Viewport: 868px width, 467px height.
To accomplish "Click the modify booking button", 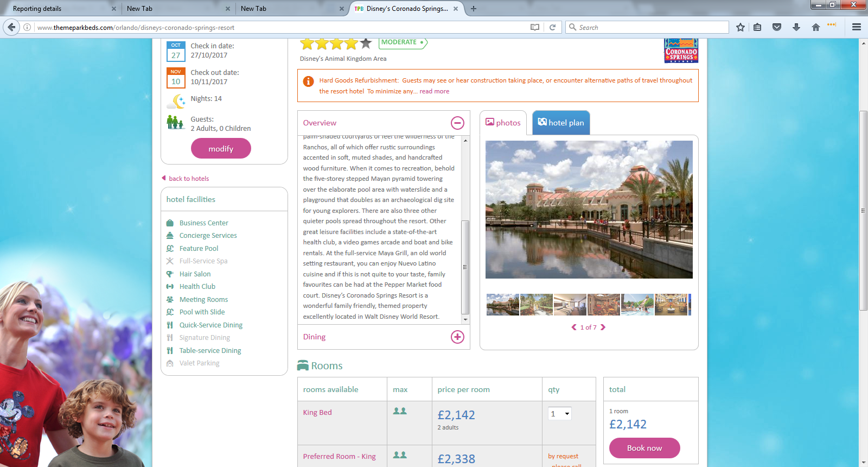I will click(221, 148).
